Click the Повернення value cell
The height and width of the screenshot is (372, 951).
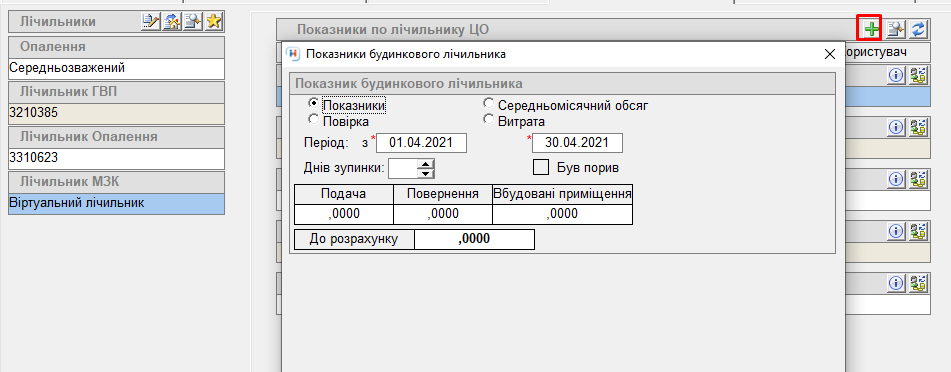tap(443, 214)
